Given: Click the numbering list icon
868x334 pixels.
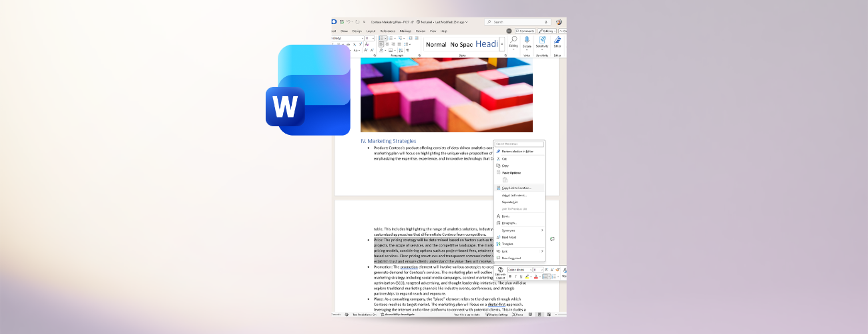Looking at the screenshot, I should 391,38.
